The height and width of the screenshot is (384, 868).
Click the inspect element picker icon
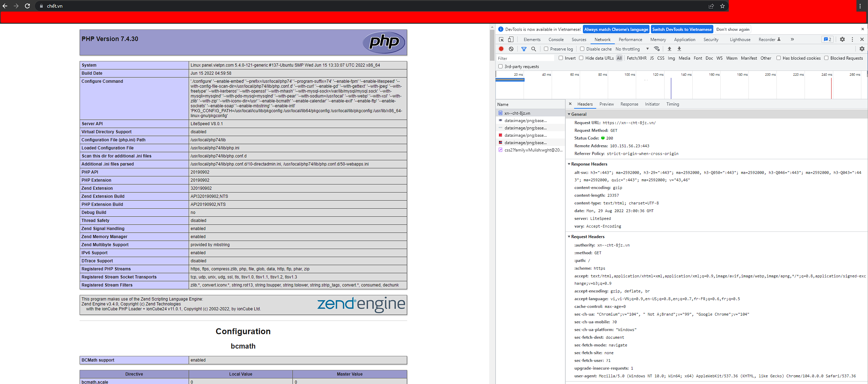point(501,40)
